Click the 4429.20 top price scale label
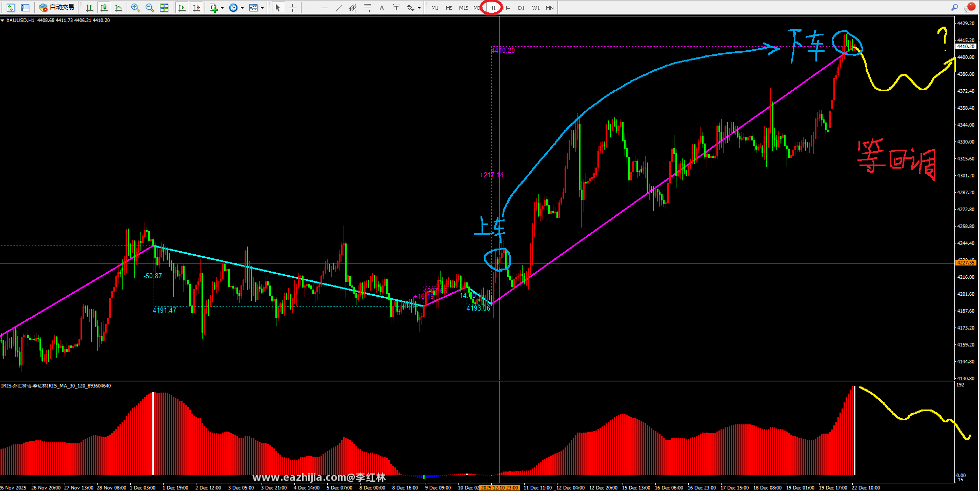The width and height of the screenshot is (980, 491). (x=966, y=23)
